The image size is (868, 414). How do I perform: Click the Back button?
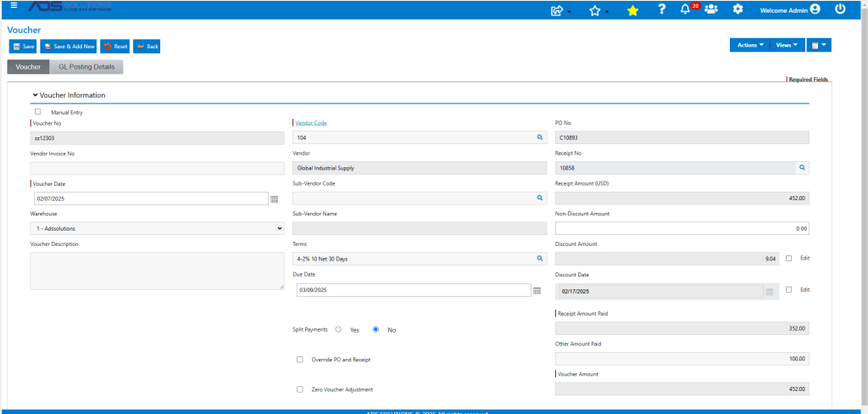[x=147, y=47]
